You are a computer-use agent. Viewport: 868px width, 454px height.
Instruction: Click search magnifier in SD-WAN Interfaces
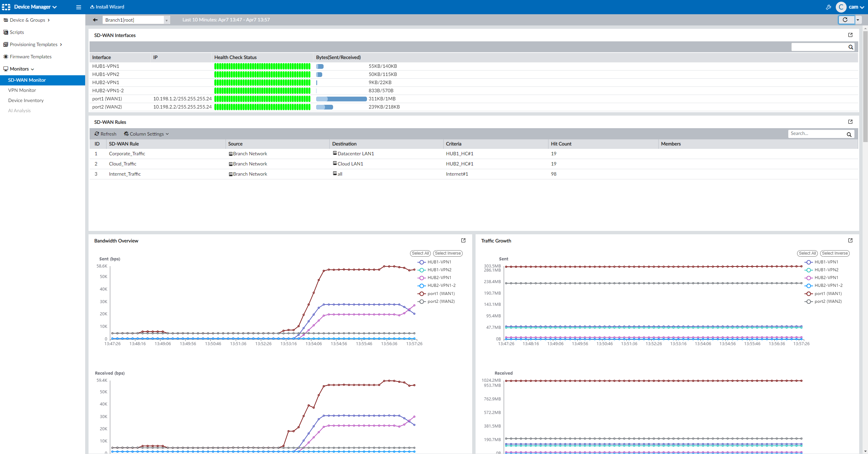[x=850, y=47]
